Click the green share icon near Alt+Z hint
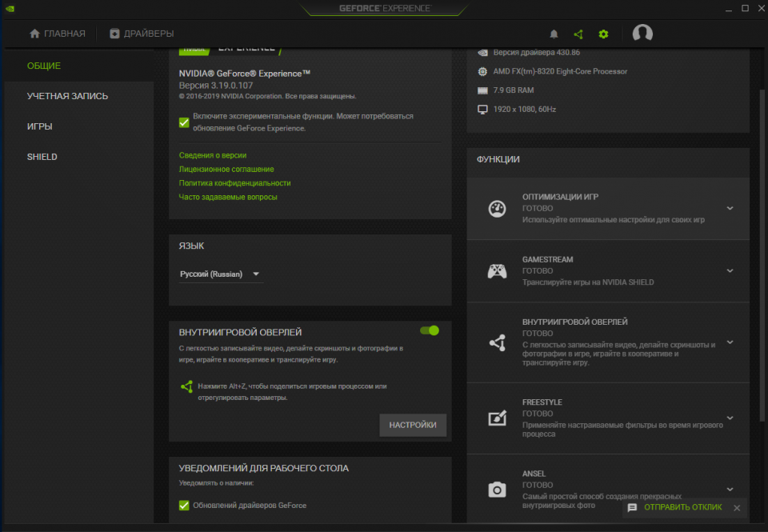Screen dimensions: 768x532 tap(186, 387)
